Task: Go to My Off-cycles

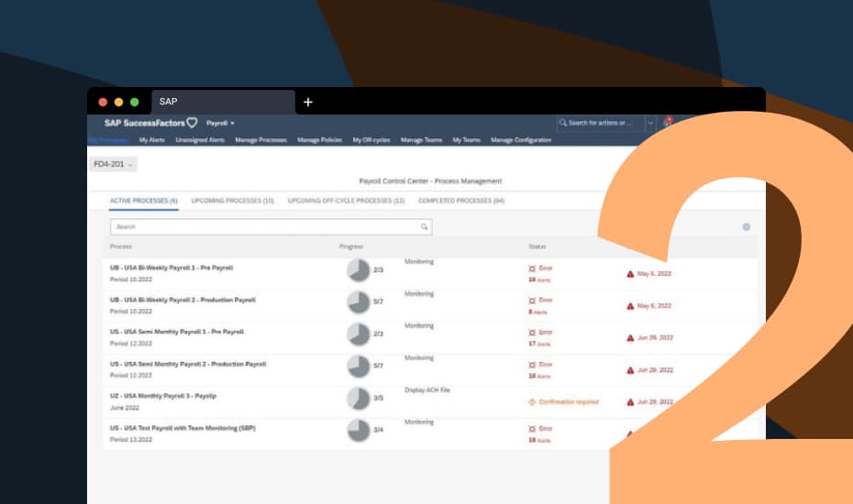Action: [x=371, y=140]
